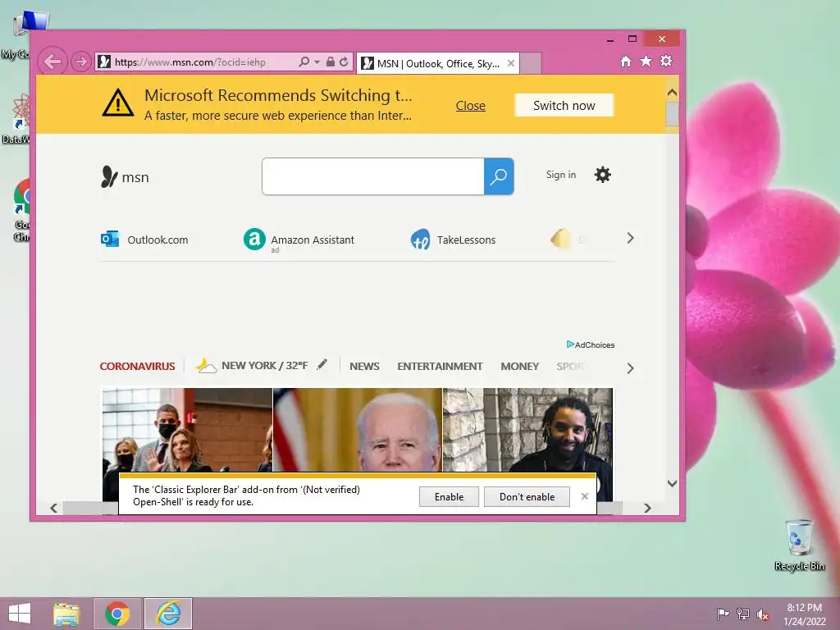Click the MSN web search box
Screen dimensions: 840x630
pyautogui.click(x=373, y=176)
